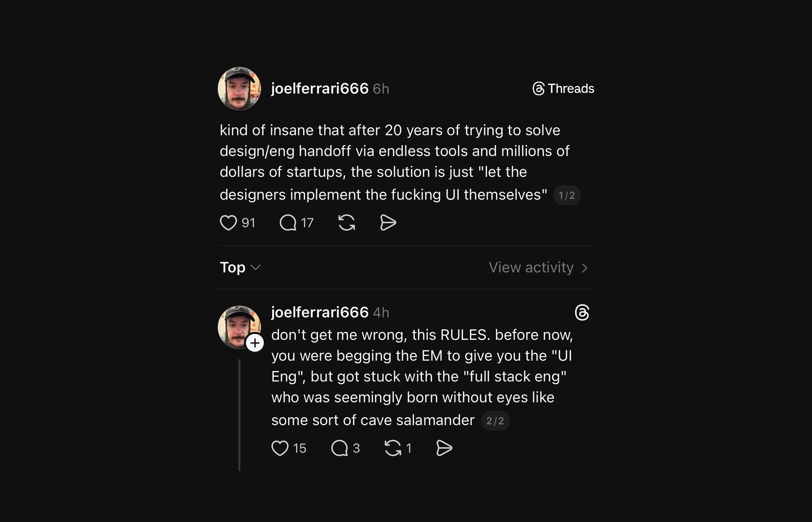Open the 1/2 page indicator

[567, 195]
